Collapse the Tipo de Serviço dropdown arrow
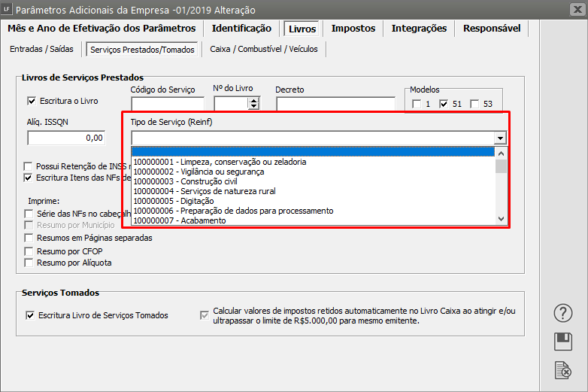This screenshot has width=588, height=392. click(500, 138)
